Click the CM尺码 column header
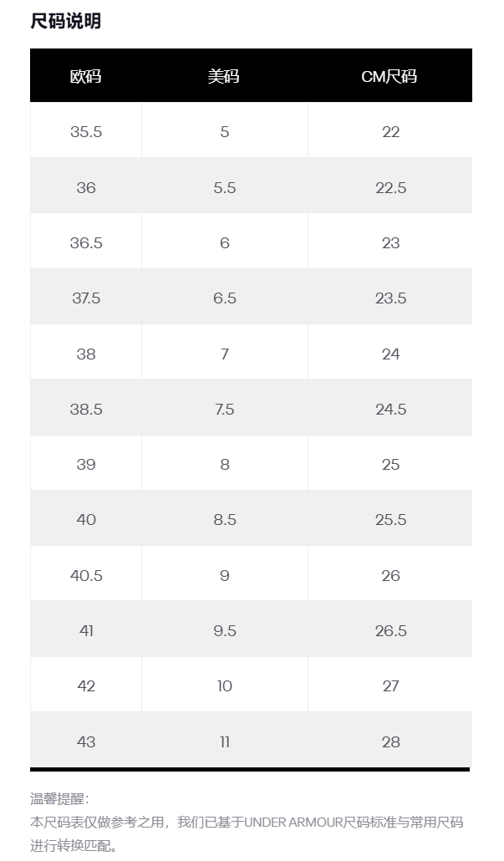 point(389,76)
